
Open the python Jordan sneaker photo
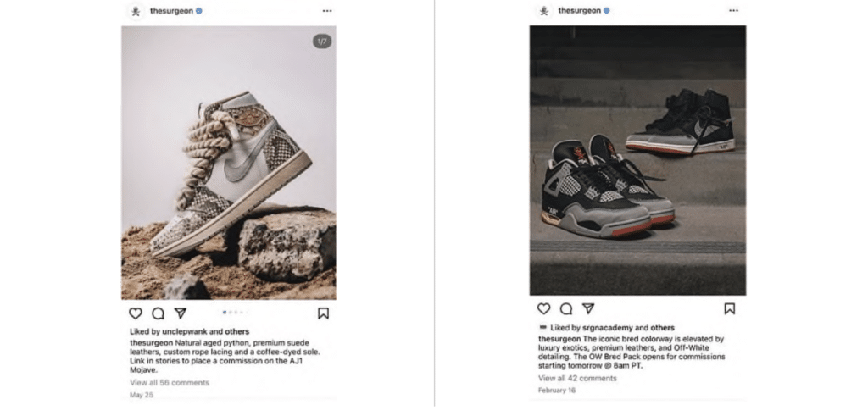[x=229, y=163]
